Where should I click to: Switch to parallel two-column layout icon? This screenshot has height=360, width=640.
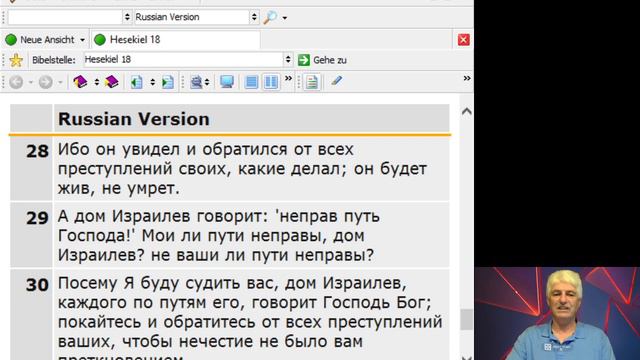point(271,82)
